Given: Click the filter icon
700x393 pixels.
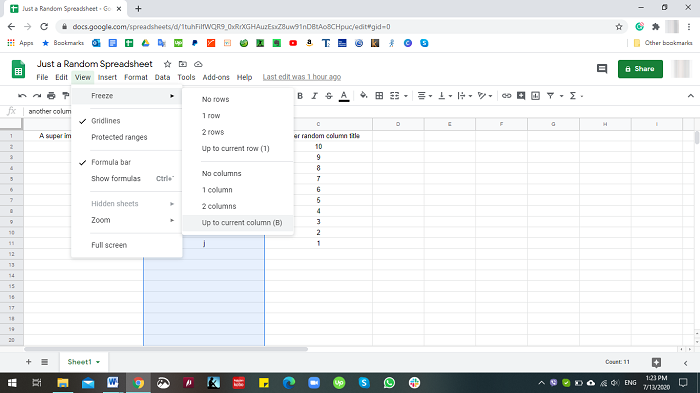Looking at the screenshot, I should [x=550, y=96].
